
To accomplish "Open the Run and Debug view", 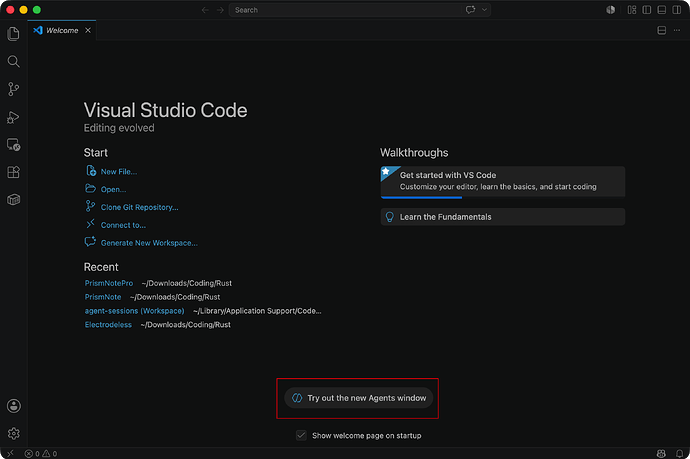I will tap(14, 118).
